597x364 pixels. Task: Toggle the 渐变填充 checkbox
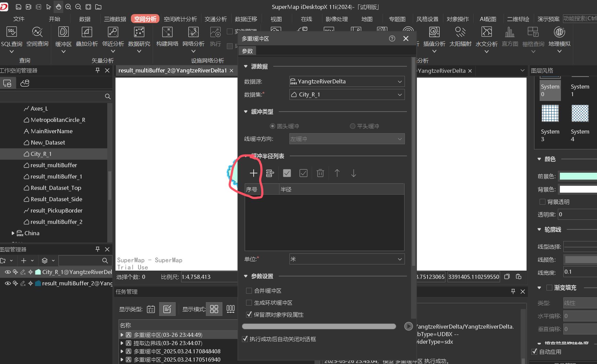549,287
